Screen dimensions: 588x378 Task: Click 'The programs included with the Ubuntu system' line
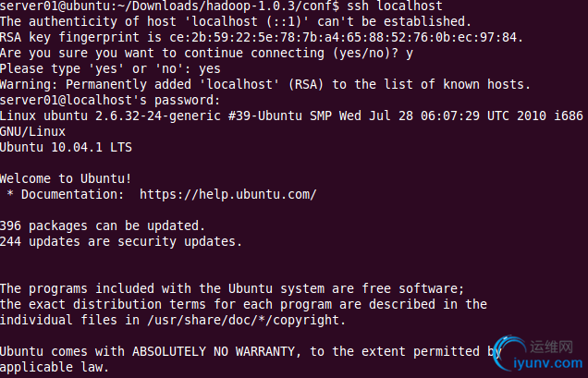point(232,288)
